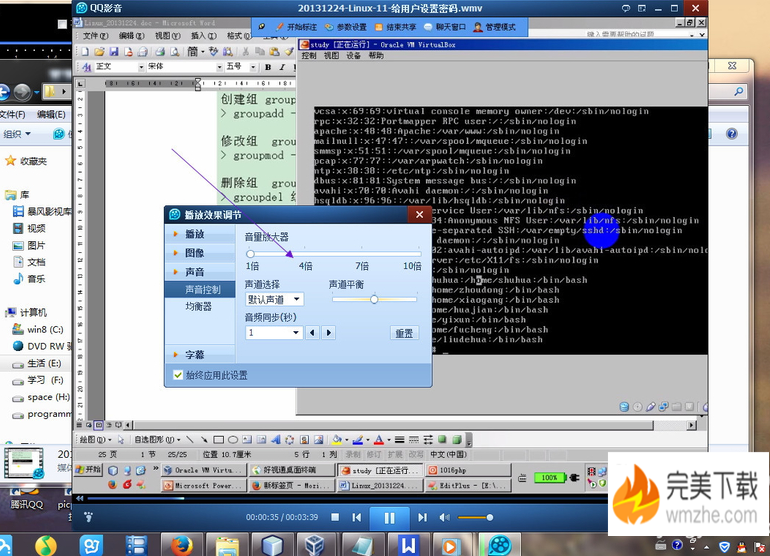Click 开始标注 on the sharing toolbar
This screenshot has height=556, width=770.
pyautogui.click(x=296, y=27)
